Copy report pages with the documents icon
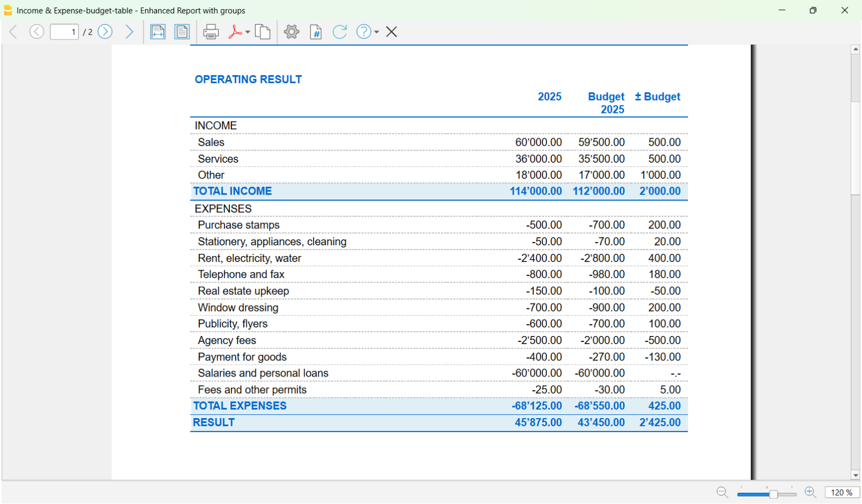The height and width of the screenshot is (504, 862). click(x=262, y=32)
